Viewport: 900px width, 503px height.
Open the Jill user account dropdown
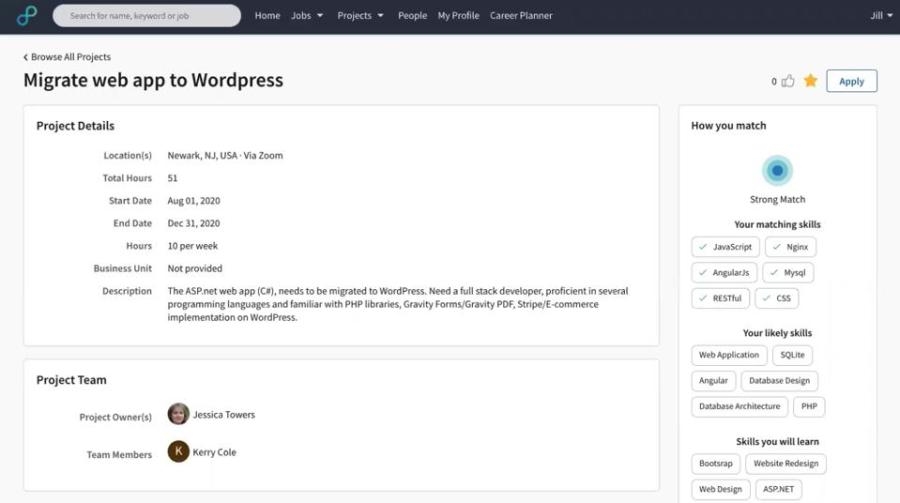pyautogui.click(x=881, y=16)
